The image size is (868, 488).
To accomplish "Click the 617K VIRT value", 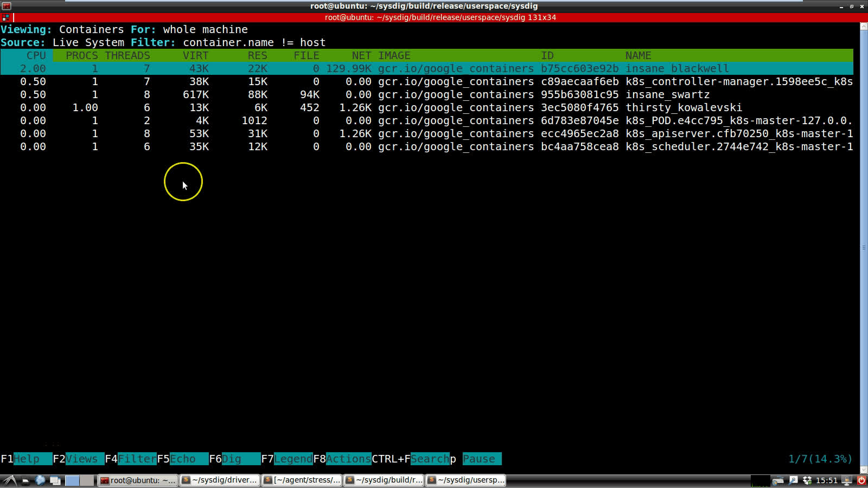I will point(196,94).
